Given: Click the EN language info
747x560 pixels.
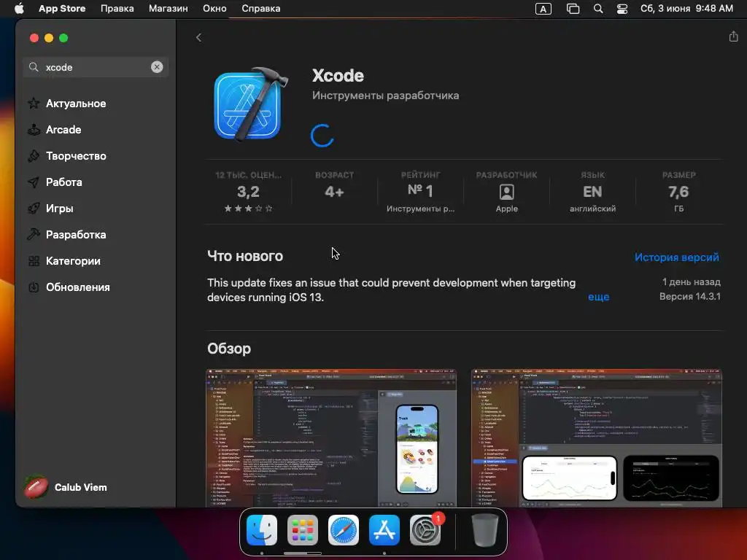Looking at the screenshot, I should point(592,192).
